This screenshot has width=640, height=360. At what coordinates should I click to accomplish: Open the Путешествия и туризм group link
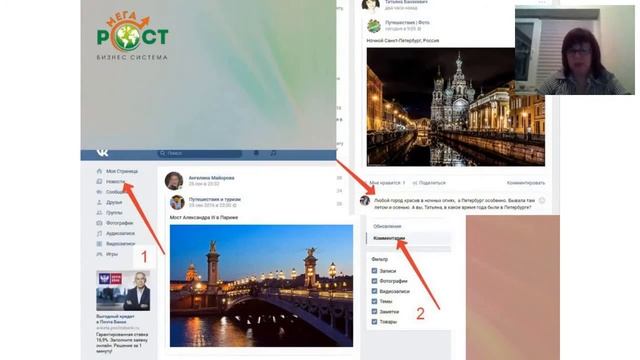(215, 199)
